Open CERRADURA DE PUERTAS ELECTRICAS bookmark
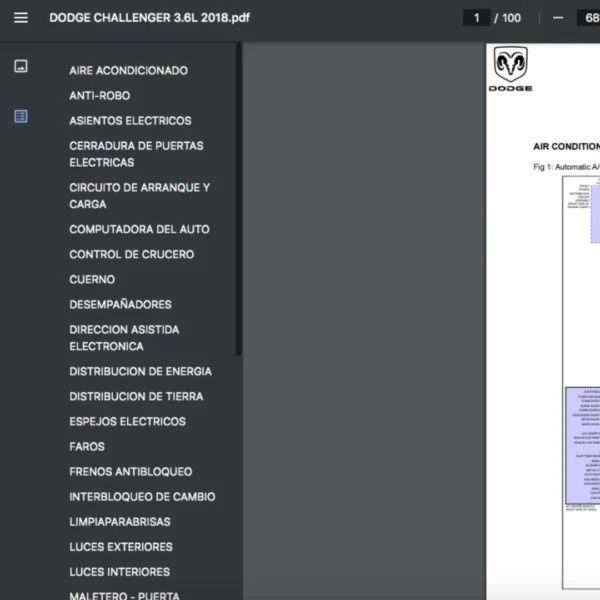Viewport: 600px width, 600px height. pos(136,154)
